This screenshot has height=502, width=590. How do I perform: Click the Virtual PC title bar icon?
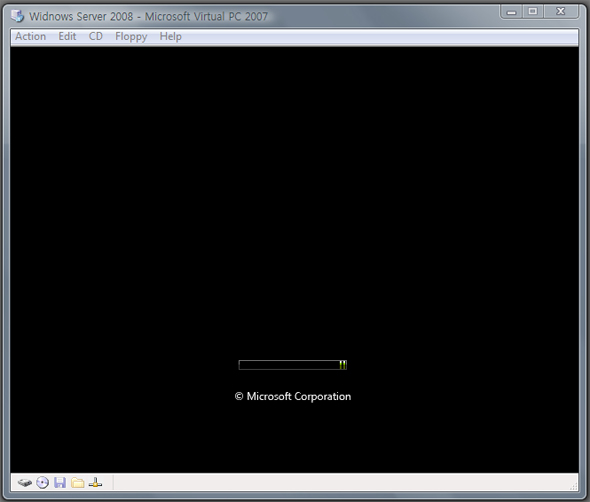tap(17, 16)
